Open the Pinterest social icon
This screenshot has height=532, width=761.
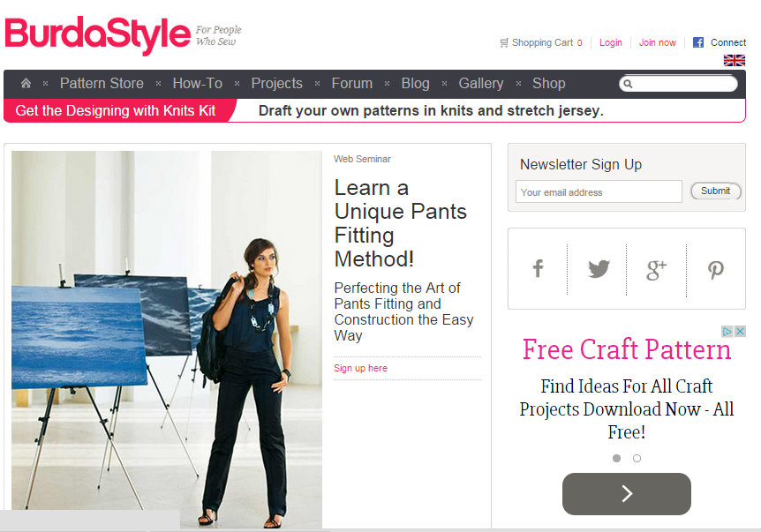coord(715,270)
